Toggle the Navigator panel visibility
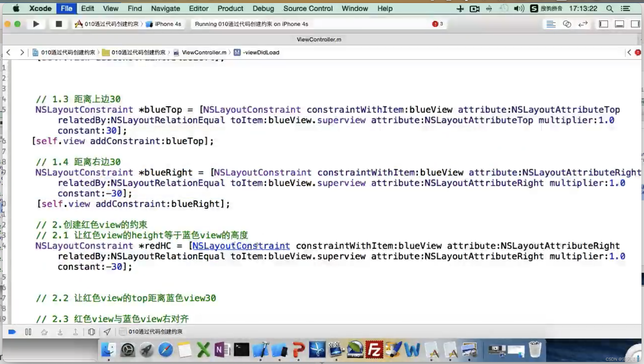This screenshot has width=644, height=364. click(603, 24)
